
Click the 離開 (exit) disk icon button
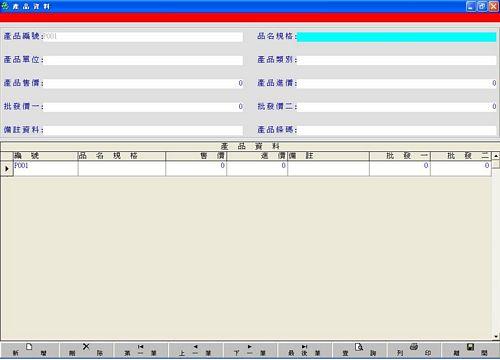tap(470, 350)
